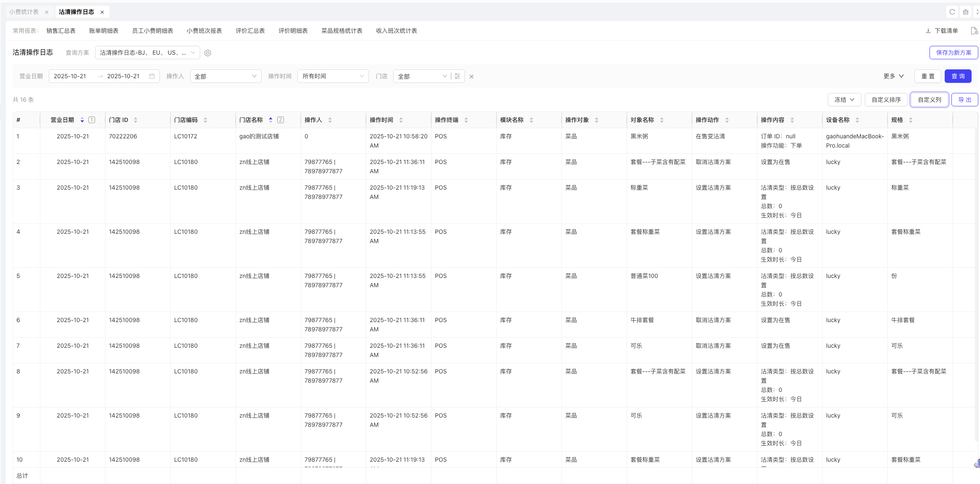The image size is (980, 484).
Task: Click the X icon beside store filter
Action: pyautogui.click(x=471, y=77)
